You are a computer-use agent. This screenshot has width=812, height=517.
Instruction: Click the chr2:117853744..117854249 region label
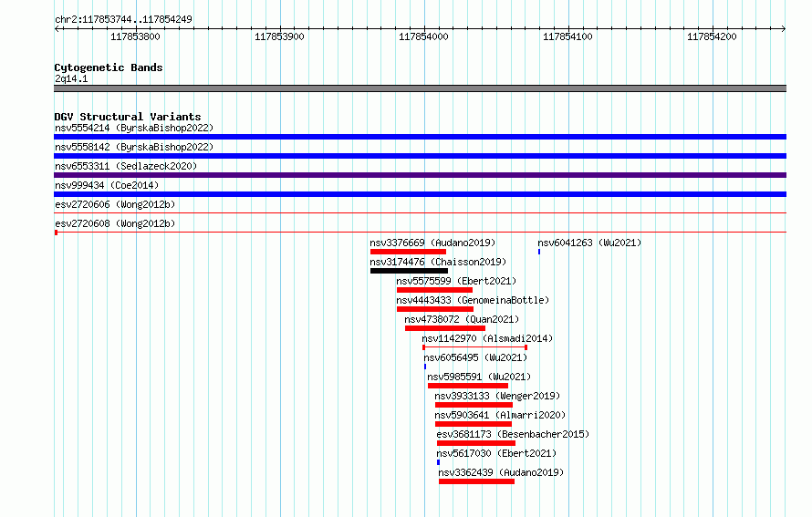(123, 20)
